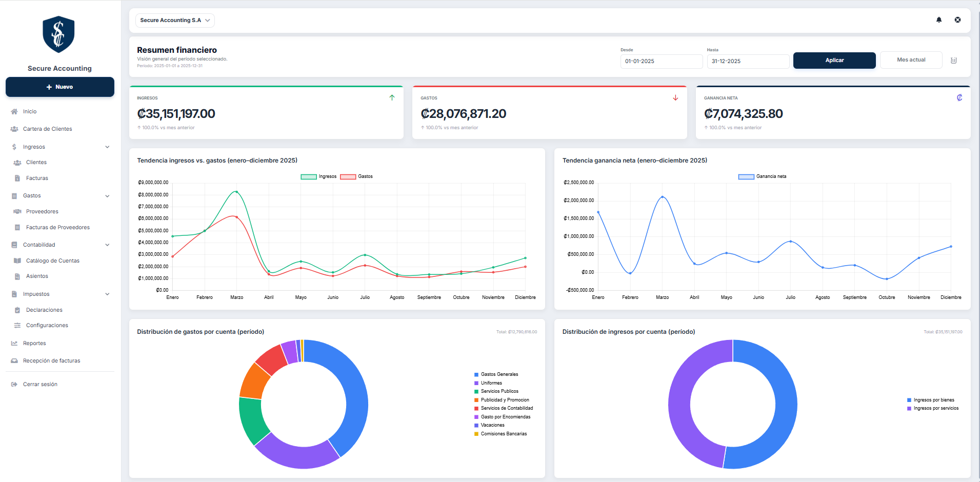
Task: Hide Ganancia neta series via legend
Action: (762, 176)
